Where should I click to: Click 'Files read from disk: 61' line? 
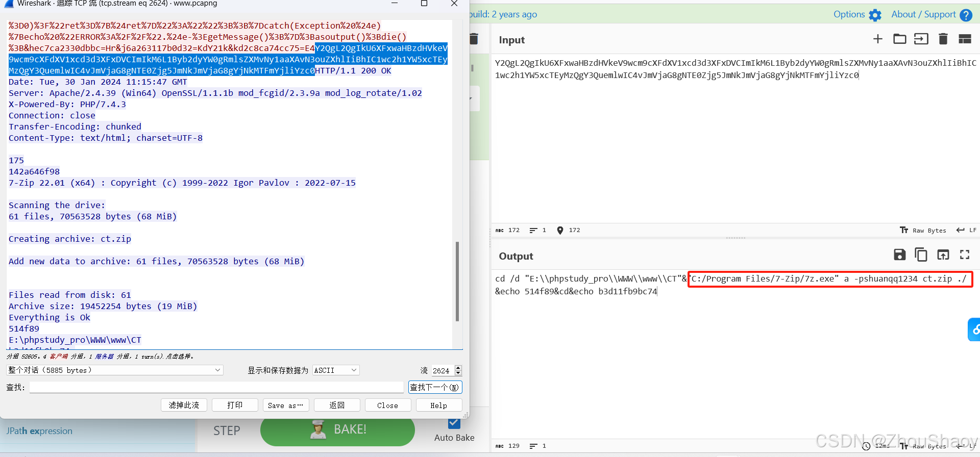tap(70, 295)
